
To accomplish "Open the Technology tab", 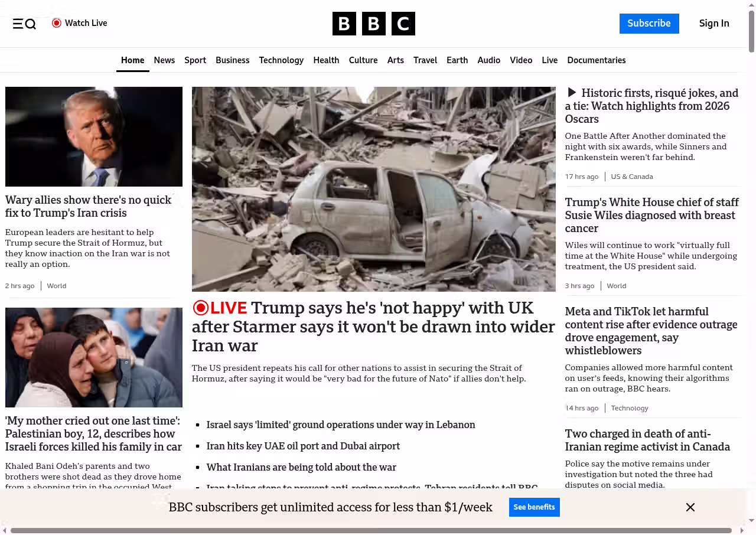I will pos(281,60).
